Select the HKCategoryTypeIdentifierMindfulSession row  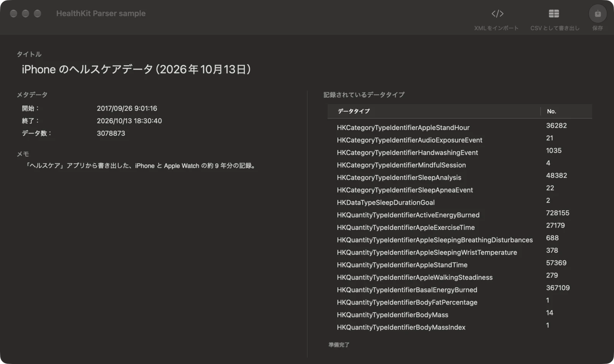coord(460,165)
